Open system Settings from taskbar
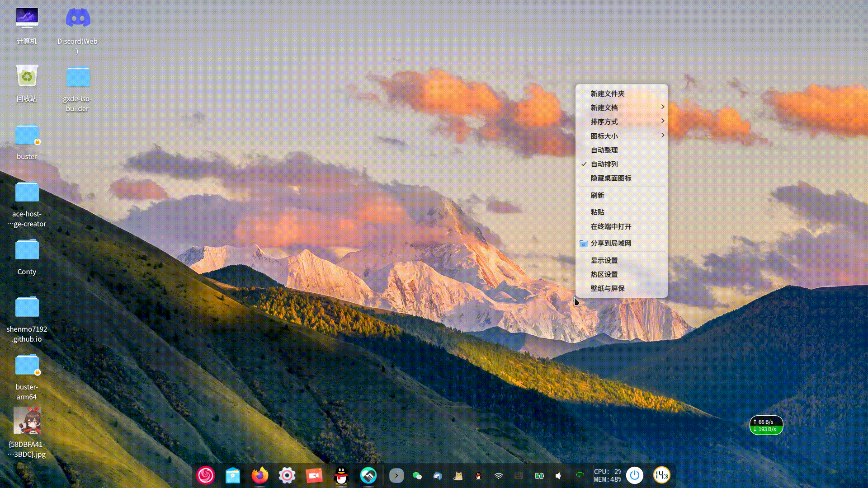The image size is (868, 488). click(x=287, y=475)
